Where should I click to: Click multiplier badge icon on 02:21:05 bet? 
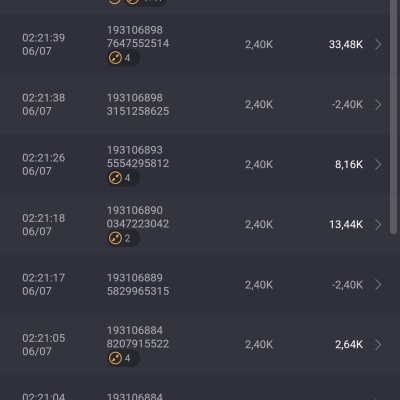coord(115,358)
